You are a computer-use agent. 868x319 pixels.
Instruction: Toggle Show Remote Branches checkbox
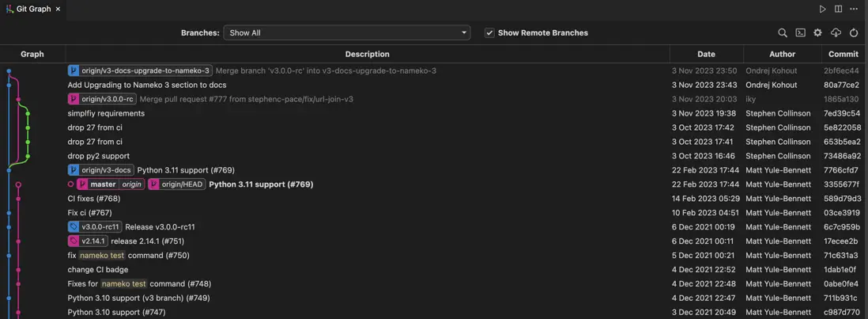tap(489, 32)
